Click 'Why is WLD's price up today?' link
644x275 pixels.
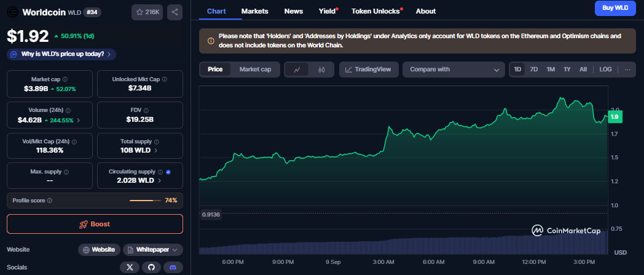pos(61,54)
